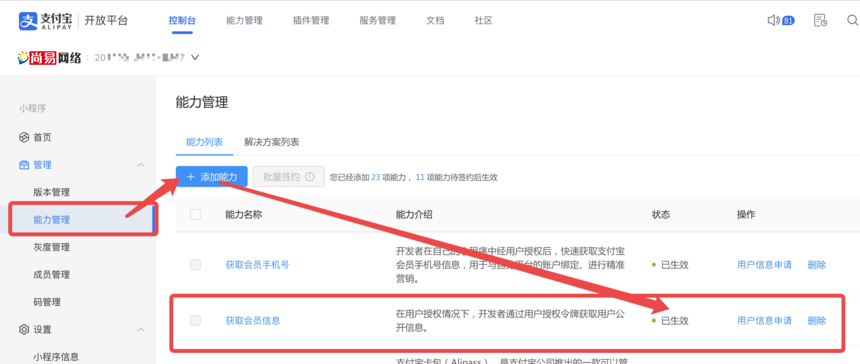This screenshot has width=860, height=364.
Task: Switch to the 解决方案列表 tab
Action: [x=271, y=142]
